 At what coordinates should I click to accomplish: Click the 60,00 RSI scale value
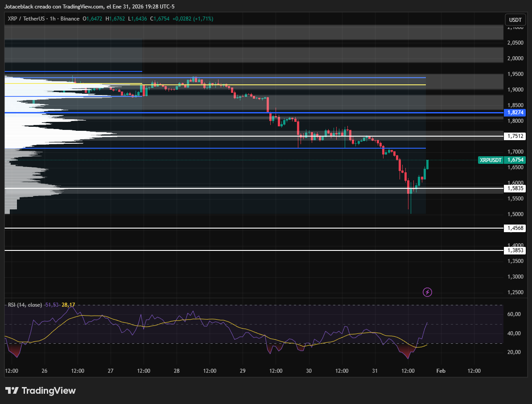pos(514,314)
